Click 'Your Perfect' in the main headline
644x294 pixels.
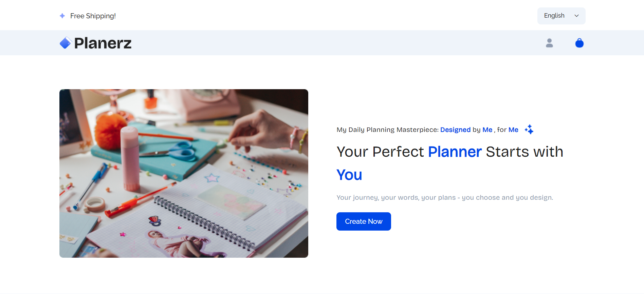point(380,152)
